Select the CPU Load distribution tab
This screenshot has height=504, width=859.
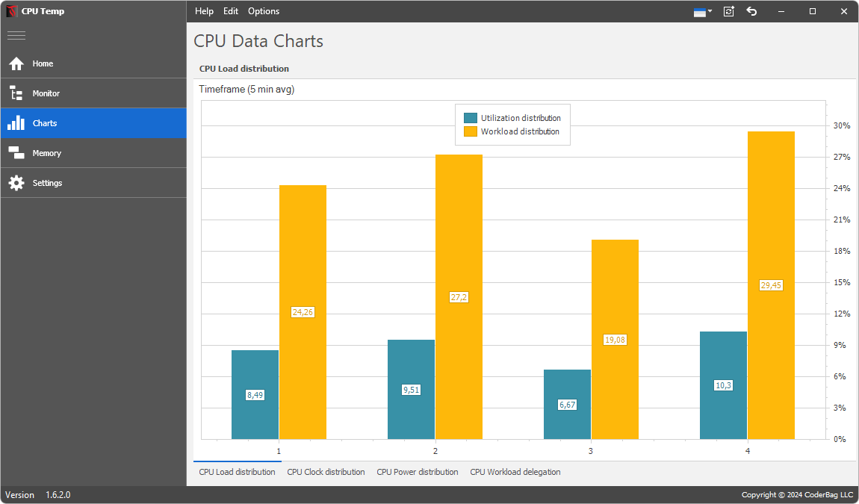(237, 472)
